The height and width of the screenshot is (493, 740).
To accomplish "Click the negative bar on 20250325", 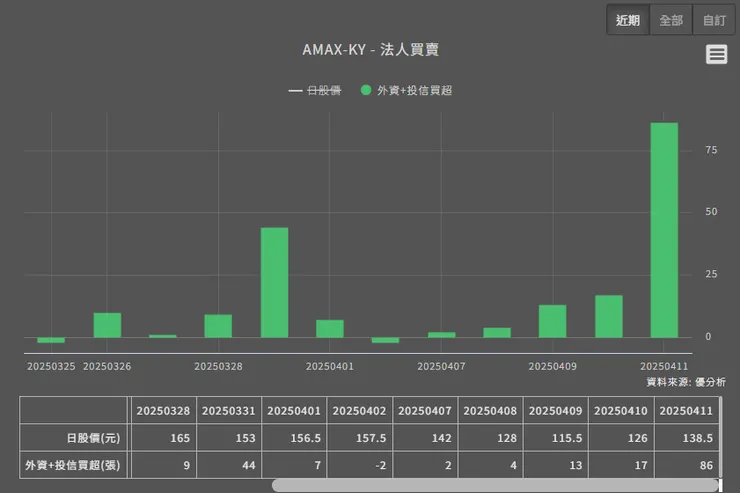I will tap(51, 340).
